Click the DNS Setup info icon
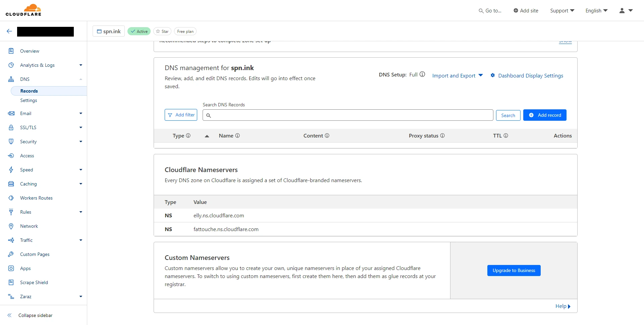This screenshot has width=644, height=325. tap(422, 74)
